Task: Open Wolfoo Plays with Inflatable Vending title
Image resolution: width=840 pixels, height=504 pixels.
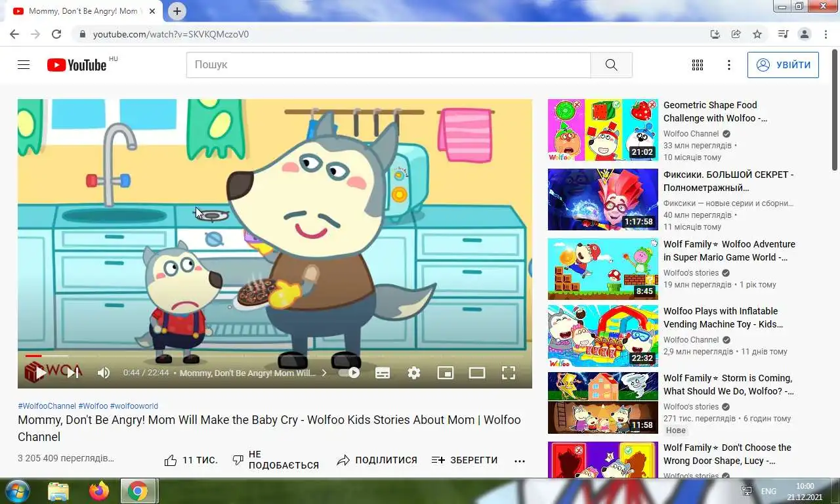Action: coord(723,318)
